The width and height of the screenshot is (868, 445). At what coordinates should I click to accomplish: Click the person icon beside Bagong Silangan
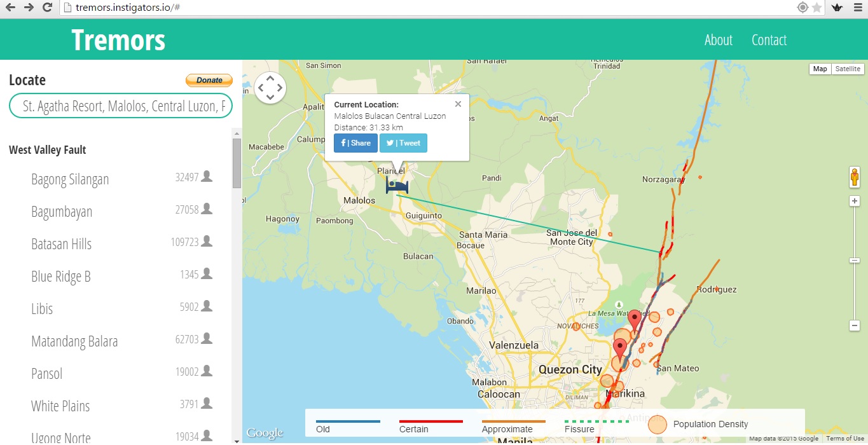pos(207,177)
